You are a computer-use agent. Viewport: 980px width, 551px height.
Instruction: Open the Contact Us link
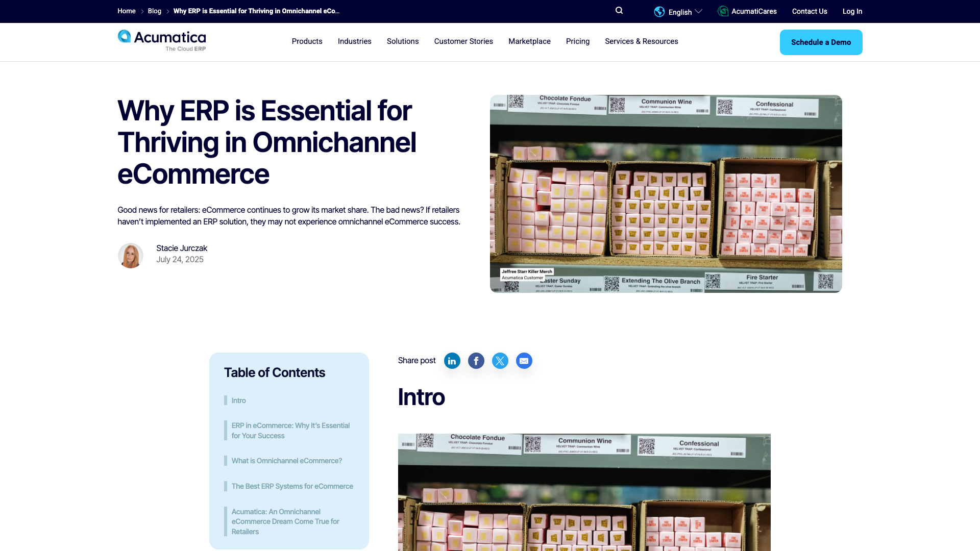click(810, 11)
